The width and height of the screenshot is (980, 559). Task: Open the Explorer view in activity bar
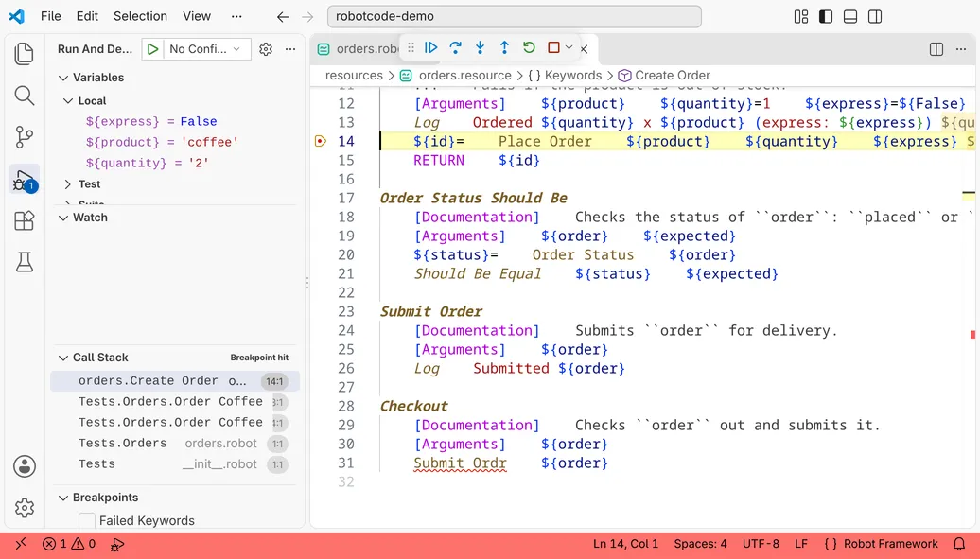tap(25, 54)
